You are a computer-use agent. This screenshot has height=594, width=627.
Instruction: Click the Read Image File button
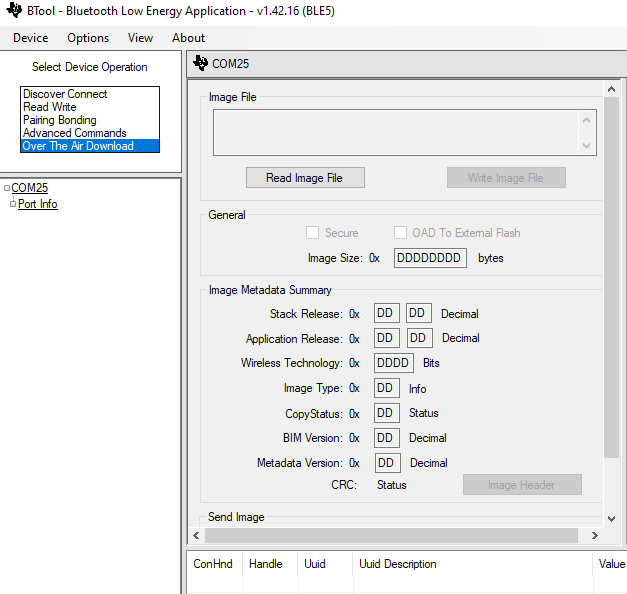point(305,178)
